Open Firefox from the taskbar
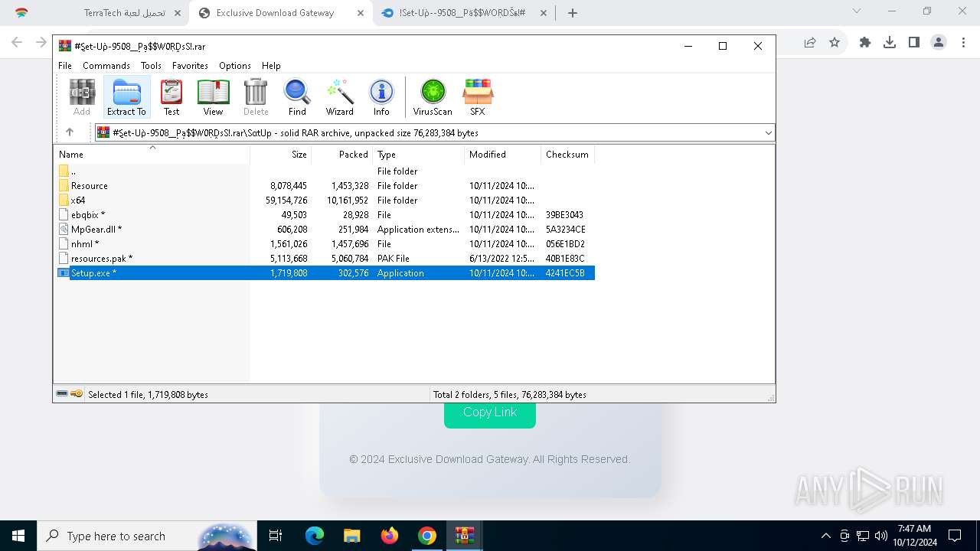The image size is (980, 551). (390, 536)
